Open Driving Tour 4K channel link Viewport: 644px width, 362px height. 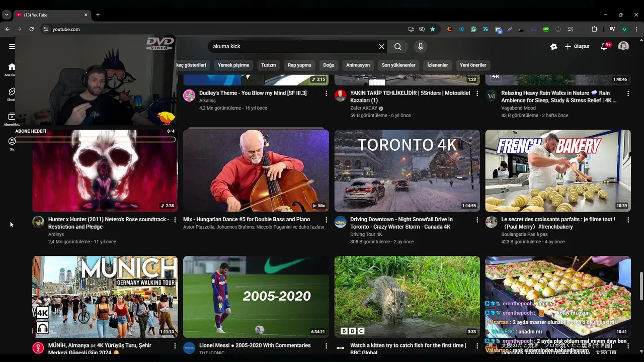pos(366,234)
